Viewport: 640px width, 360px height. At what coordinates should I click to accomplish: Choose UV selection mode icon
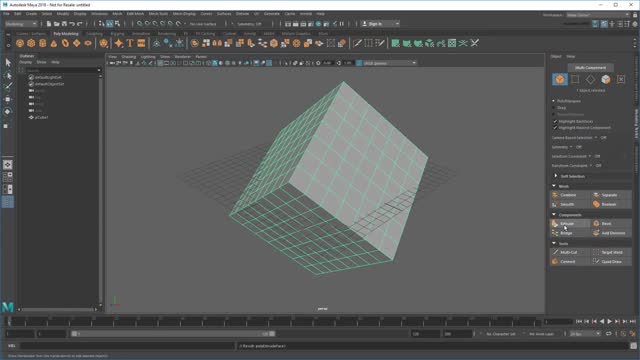coord(621,80)
